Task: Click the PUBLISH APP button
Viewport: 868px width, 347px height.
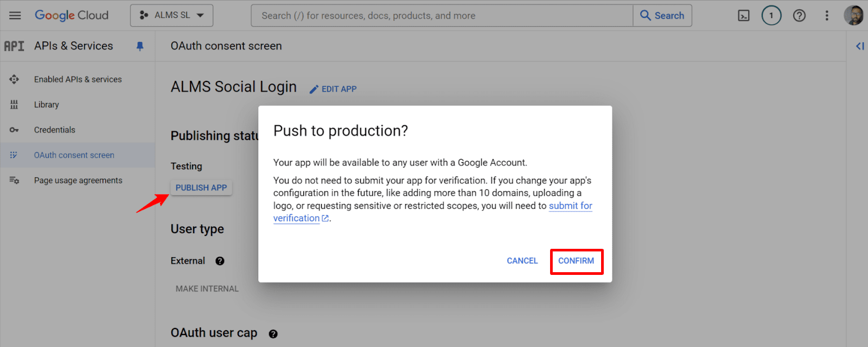Action: pos(201,188)
